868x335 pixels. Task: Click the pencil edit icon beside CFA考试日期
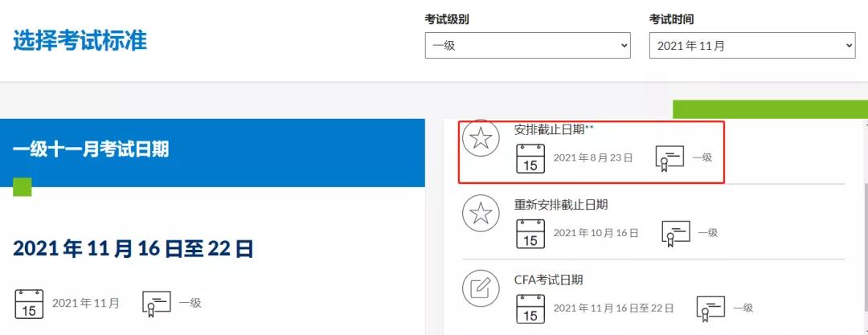pyautogui.click(x=481, y=288)
